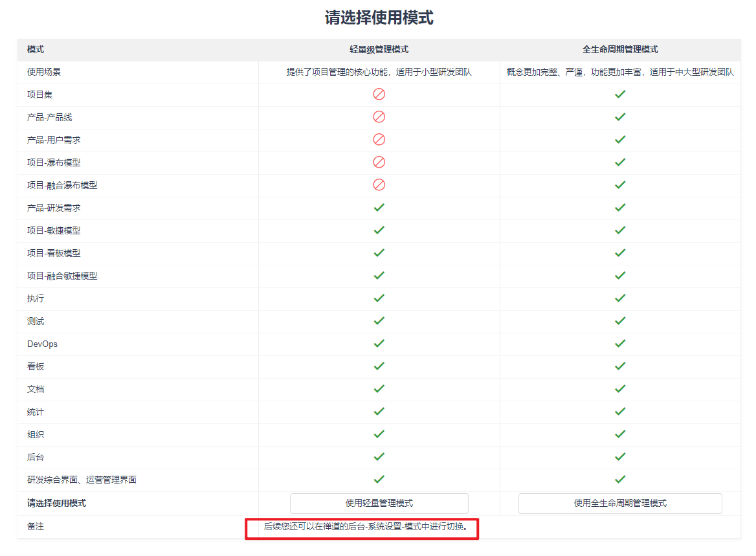Image resolution: width=756 pixels, height=556 pixels.
Task: Click row label 使用场景
Action: [44, 72]
